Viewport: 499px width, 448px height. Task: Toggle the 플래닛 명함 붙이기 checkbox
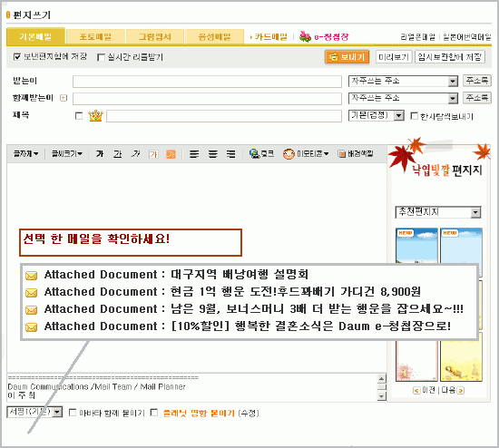[154, 413]
